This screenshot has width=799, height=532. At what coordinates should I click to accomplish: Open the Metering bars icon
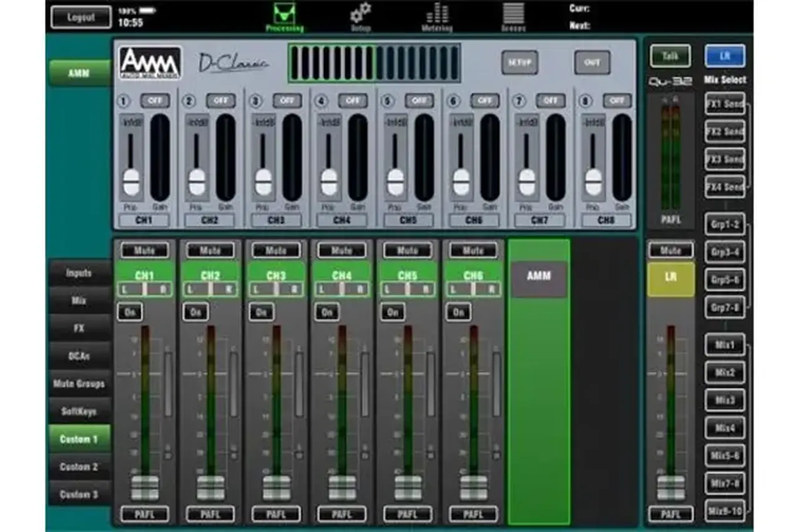click(x=437, y=14)
